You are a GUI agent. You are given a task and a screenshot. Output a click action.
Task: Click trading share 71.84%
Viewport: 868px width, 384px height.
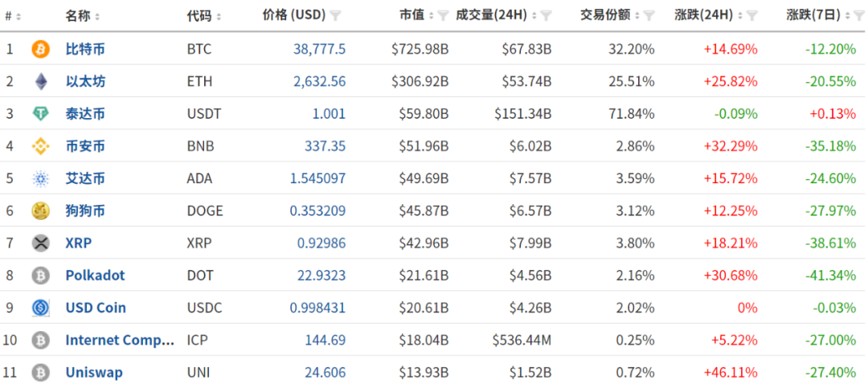tap(631, 114)
